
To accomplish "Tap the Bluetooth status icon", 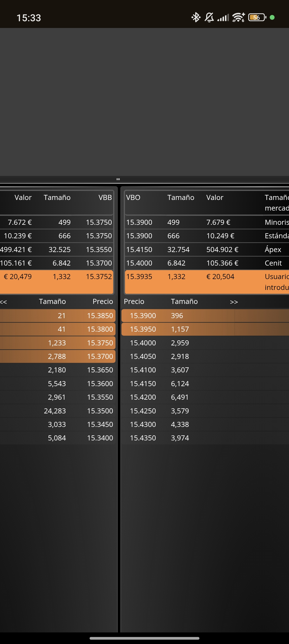I will pos(196,18).
